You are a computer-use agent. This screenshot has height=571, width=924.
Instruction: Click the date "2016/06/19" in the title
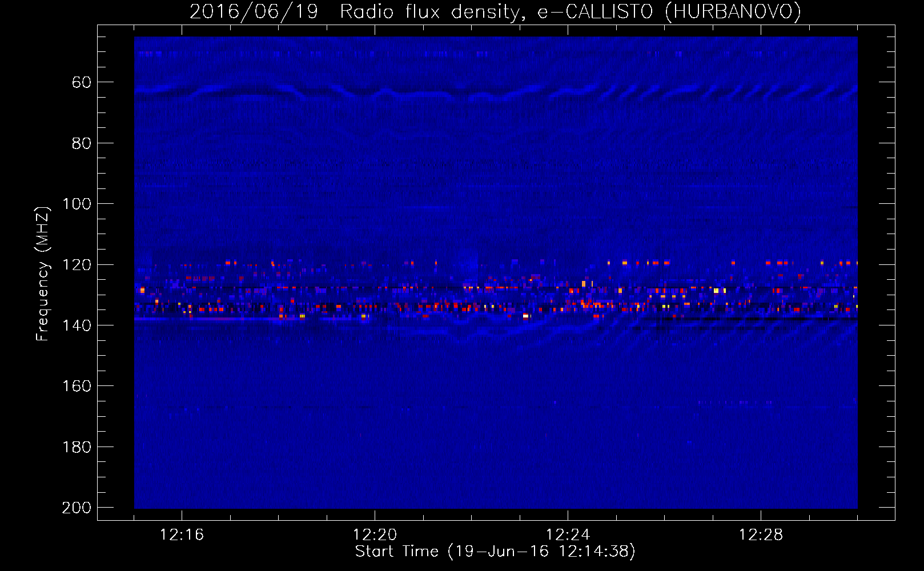point(254,12)
